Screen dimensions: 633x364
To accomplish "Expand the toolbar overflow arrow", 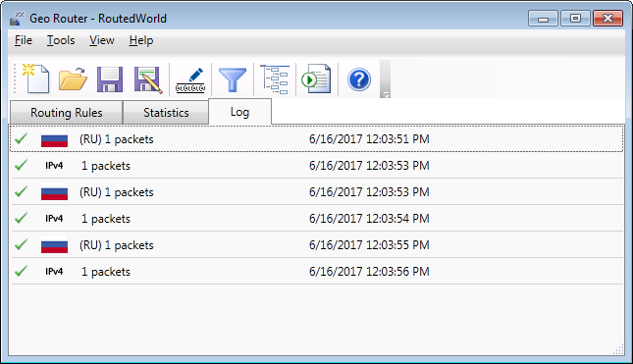I will click(385, 95).
